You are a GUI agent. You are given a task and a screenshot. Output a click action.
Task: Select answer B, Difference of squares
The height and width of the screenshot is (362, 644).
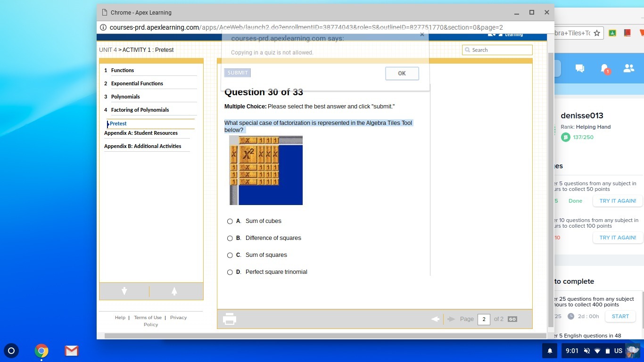(x=230, y=238)
